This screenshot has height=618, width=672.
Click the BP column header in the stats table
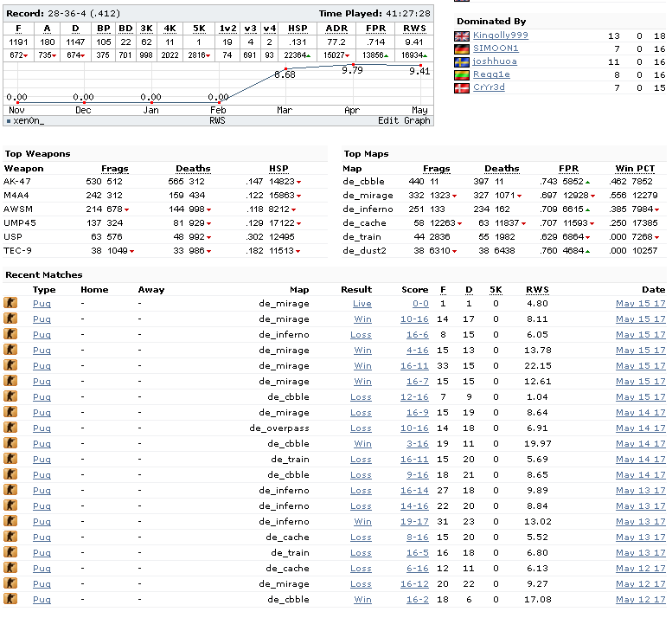(x=103, y=29)
